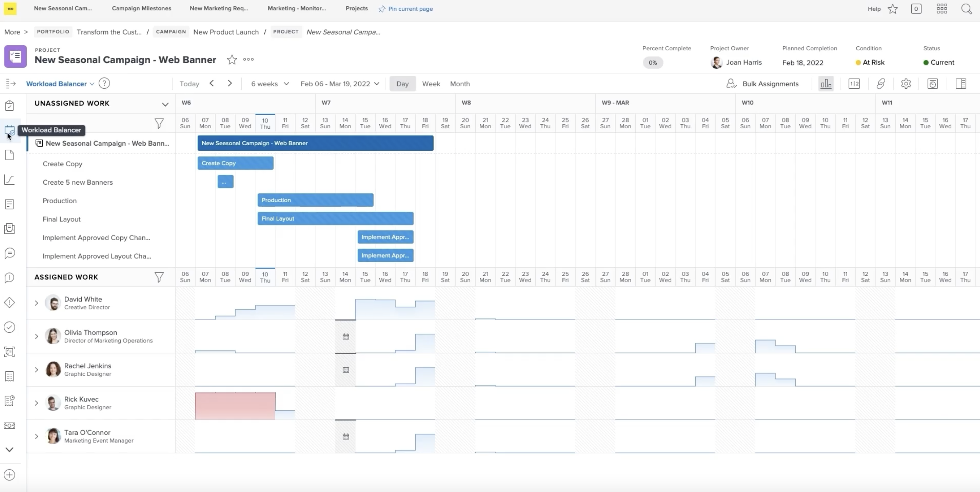Screen dimensions: 980x492
Task: Select the Day view option
Action: point(402,83)
